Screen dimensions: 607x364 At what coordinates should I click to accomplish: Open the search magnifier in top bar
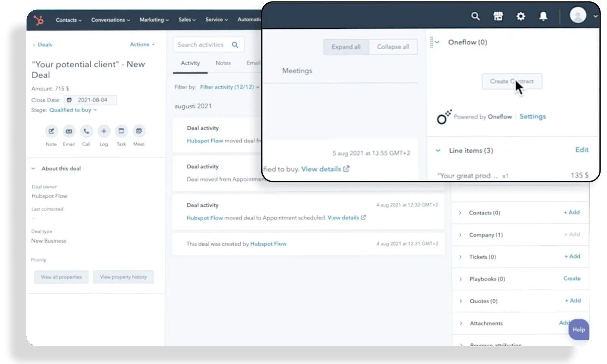[475, 16]
